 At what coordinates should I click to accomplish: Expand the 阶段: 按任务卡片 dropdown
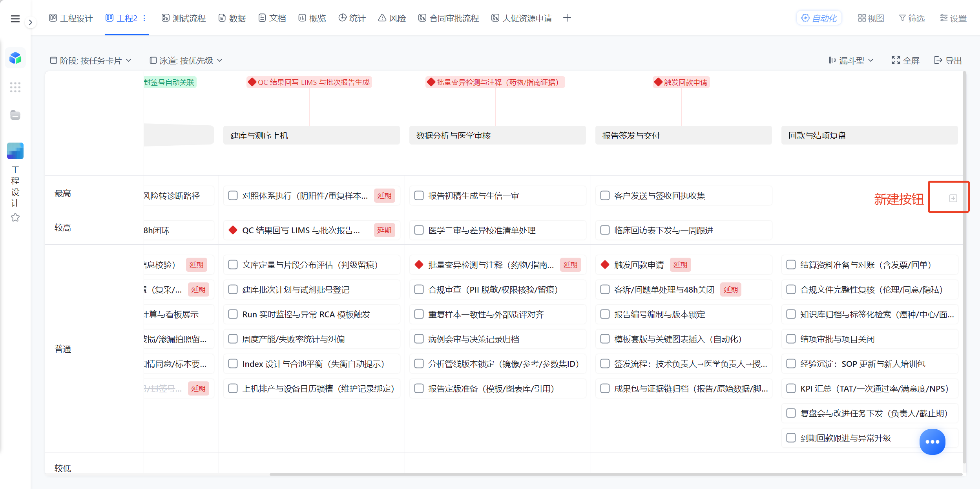(91, 60)
